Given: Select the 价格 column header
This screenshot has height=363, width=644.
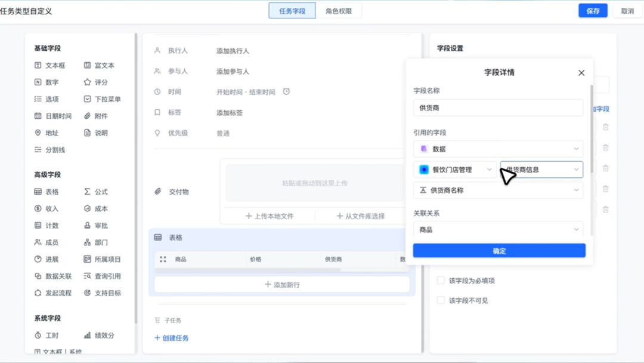Looking at the screenshot, I should [x=255, y=259].
